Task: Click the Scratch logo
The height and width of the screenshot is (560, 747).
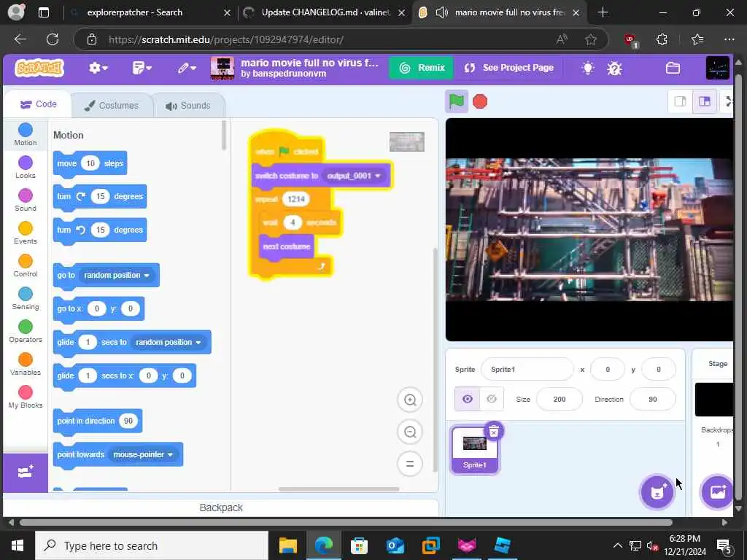Action: [x=39, y=68]
